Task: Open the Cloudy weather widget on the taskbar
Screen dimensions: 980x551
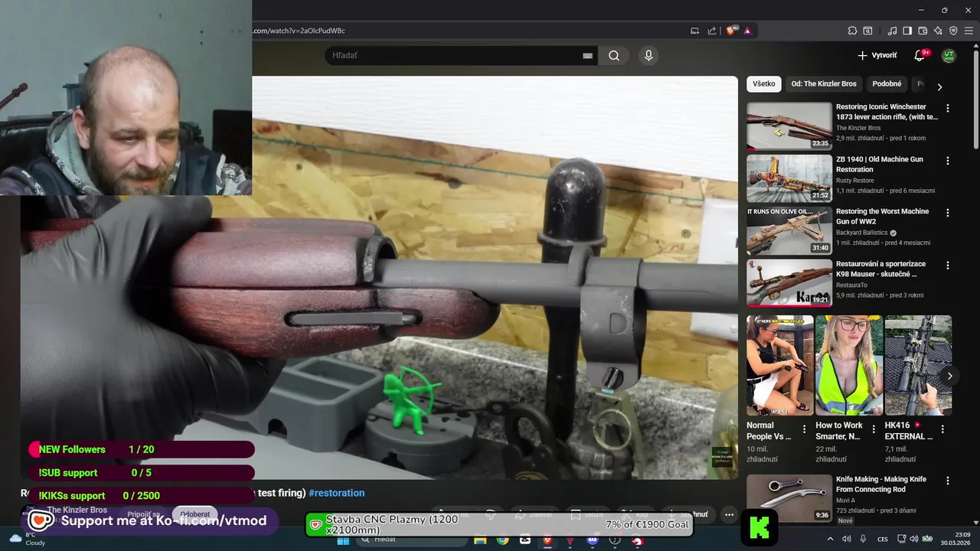Action: coord(28,539)
